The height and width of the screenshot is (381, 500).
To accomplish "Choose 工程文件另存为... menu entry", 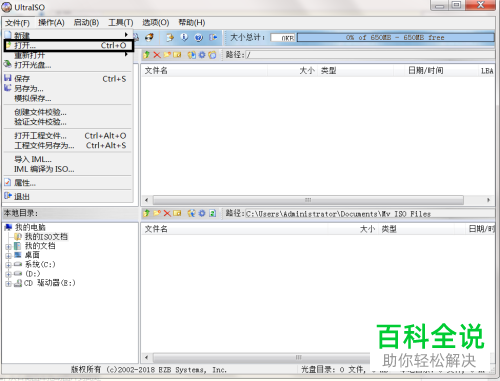I will tap(68, 145).
